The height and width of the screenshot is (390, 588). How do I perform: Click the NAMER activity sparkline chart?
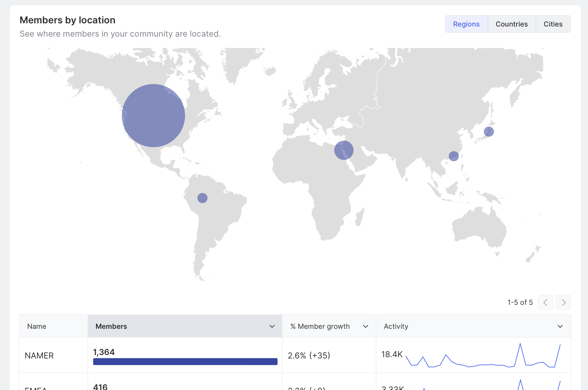[483, 356]
